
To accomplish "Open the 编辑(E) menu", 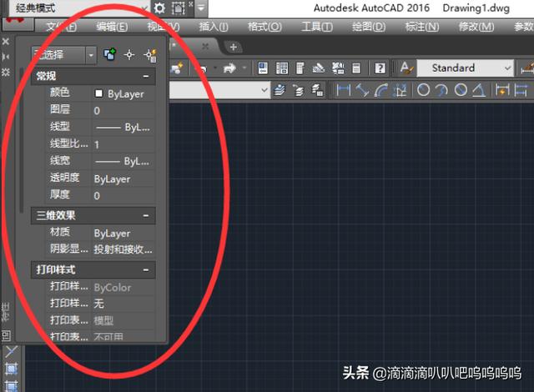I will pyautogui.click(x=112, y=27).
